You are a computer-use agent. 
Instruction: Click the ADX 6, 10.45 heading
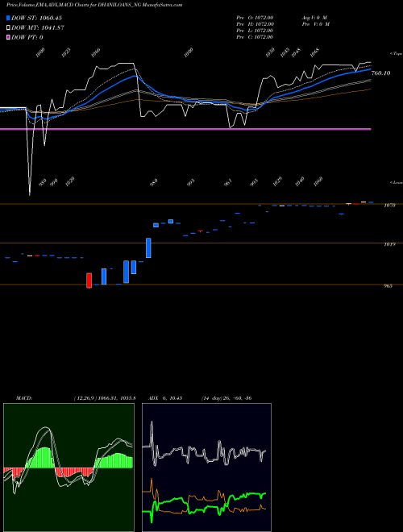[x=165, y=398]
